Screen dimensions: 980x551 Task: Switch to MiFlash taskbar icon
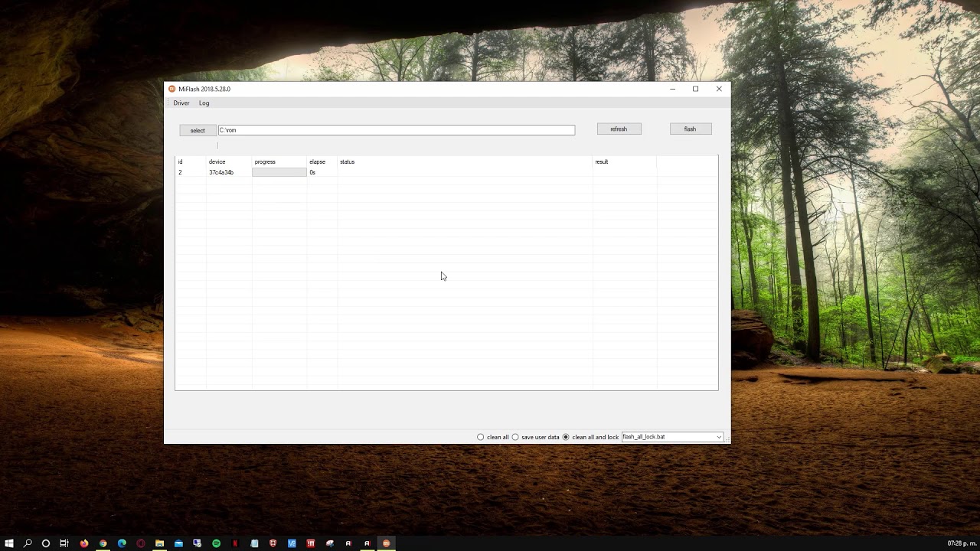coord(386,543)
